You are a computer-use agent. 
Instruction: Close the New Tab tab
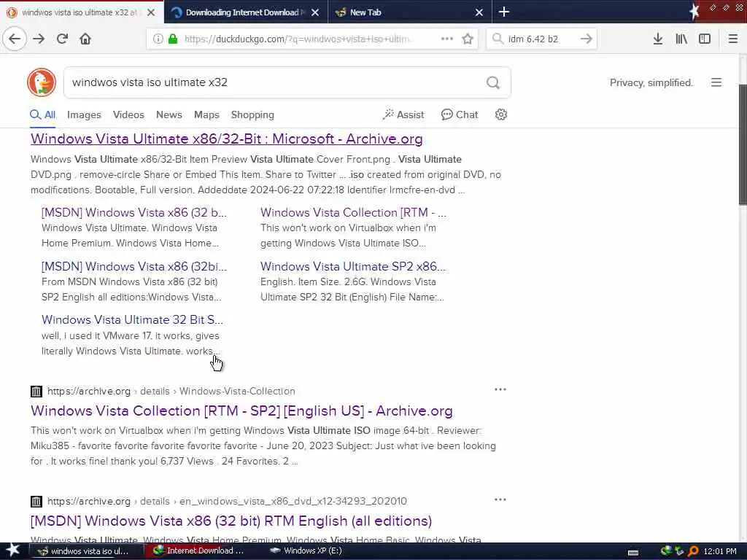point(479,12)
